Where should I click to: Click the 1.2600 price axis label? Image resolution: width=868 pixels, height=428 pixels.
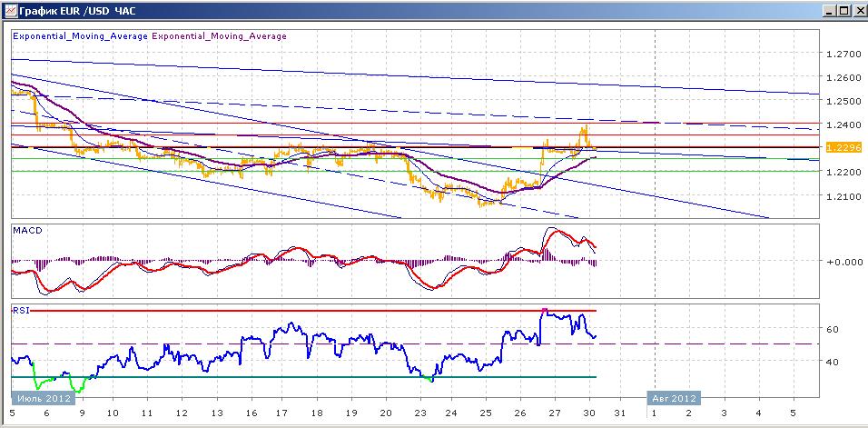click(843, 77)
